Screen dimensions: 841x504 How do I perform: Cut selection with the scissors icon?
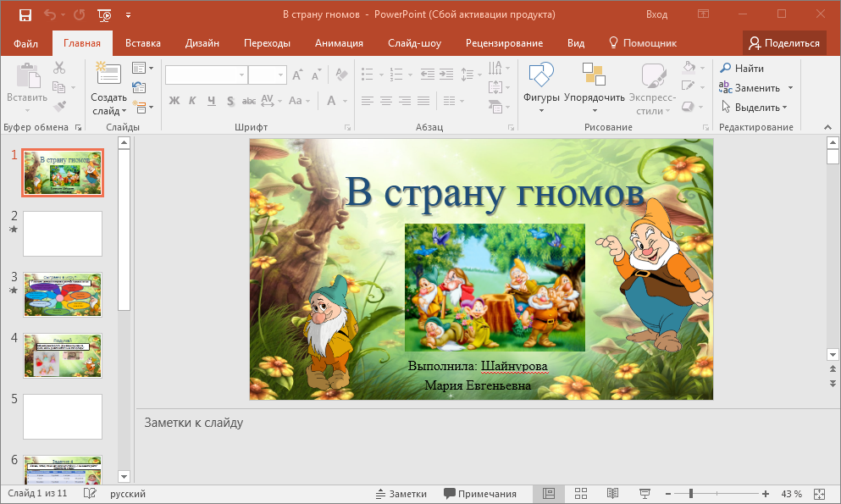[x=59, y=68]
